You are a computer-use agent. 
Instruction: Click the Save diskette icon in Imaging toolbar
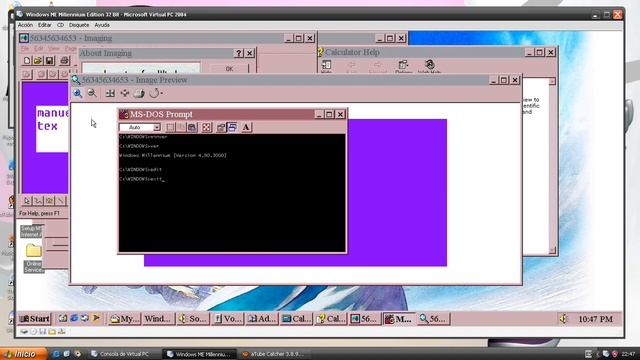pyautogui.click(x=49, y=61)
